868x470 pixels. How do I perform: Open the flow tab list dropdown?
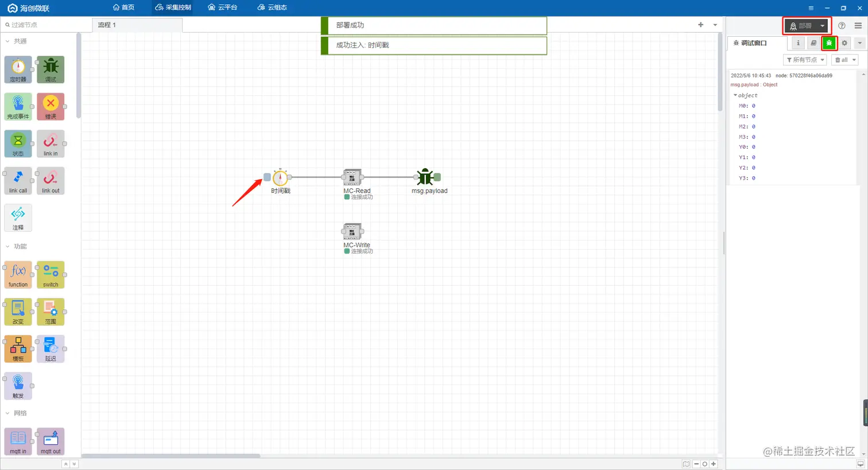[715, 25]
